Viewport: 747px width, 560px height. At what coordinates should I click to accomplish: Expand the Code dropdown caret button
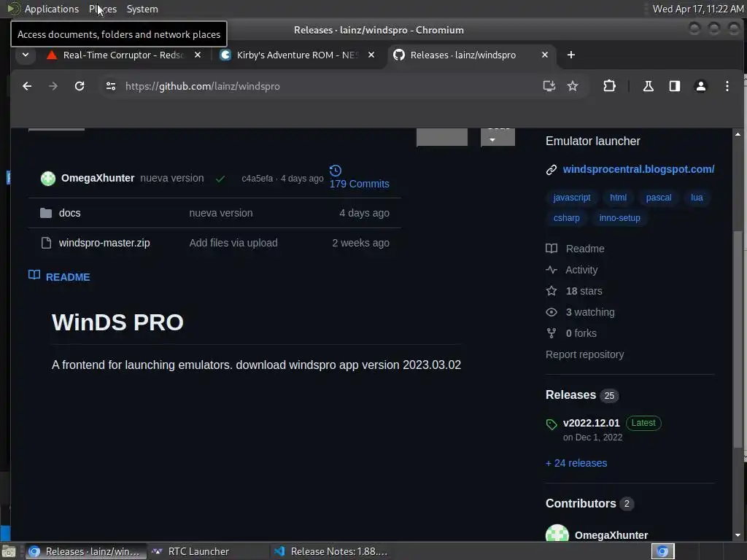[498, 137]
